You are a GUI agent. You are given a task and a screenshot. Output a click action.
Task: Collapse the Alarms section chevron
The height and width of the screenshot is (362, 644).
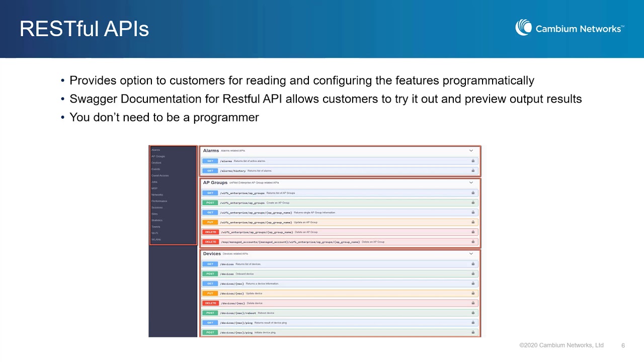(471, 151)
